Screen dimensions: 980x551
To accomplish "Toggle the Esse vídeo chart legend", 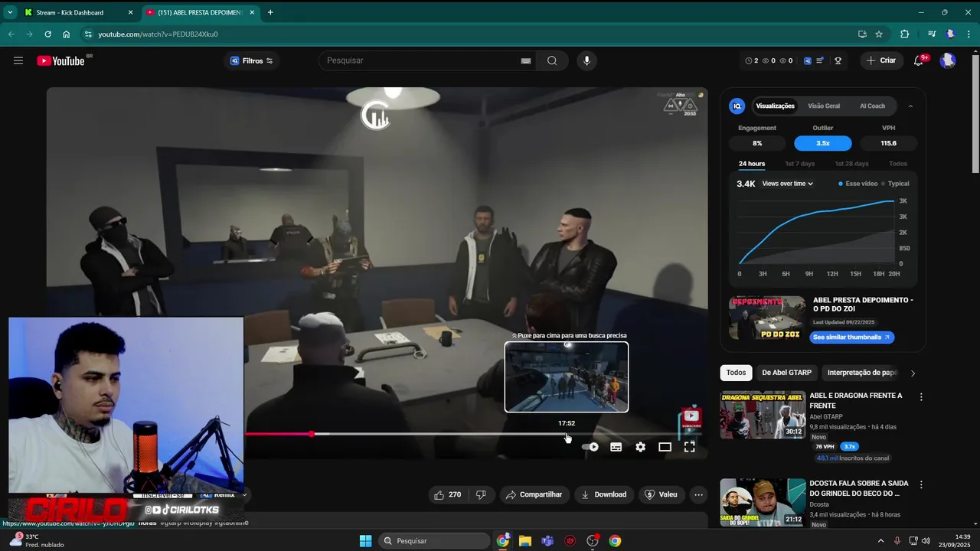I will pyautogui.click(x=857, y=184).
